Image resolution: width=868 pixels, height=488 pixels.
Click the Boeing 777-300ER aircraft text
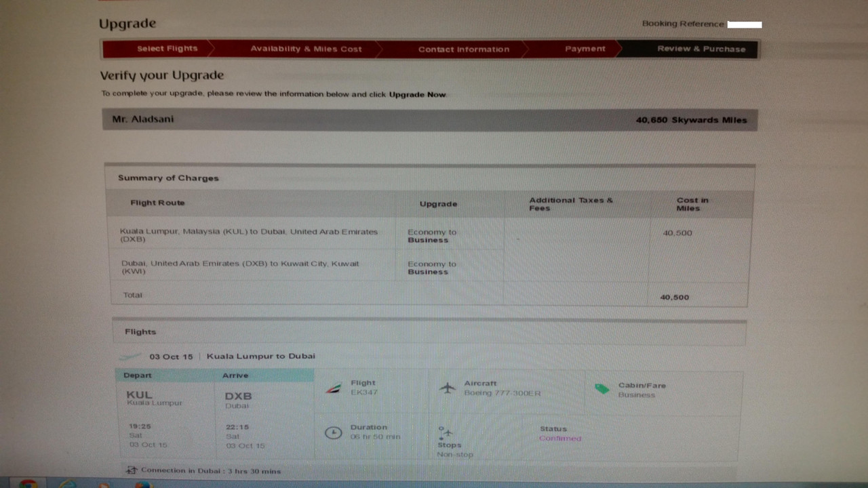click(502, 393)
